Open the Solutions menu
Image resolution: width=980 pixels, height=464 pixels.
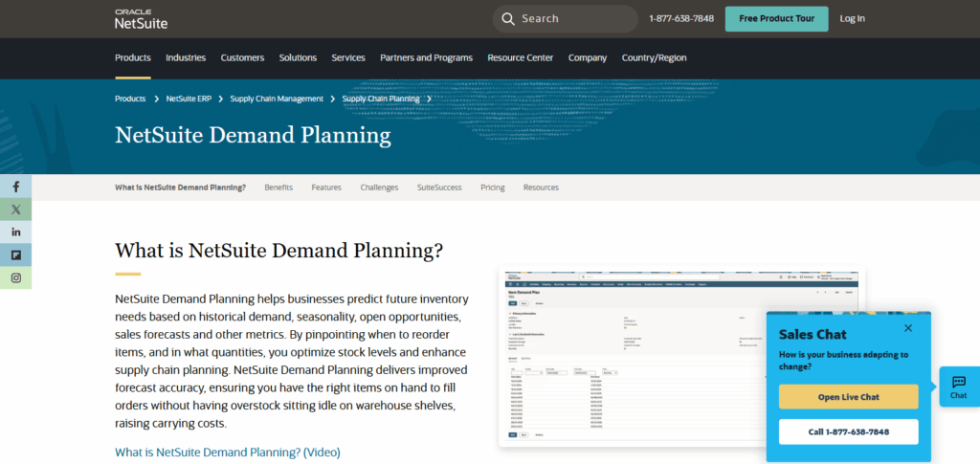(299, 57)
